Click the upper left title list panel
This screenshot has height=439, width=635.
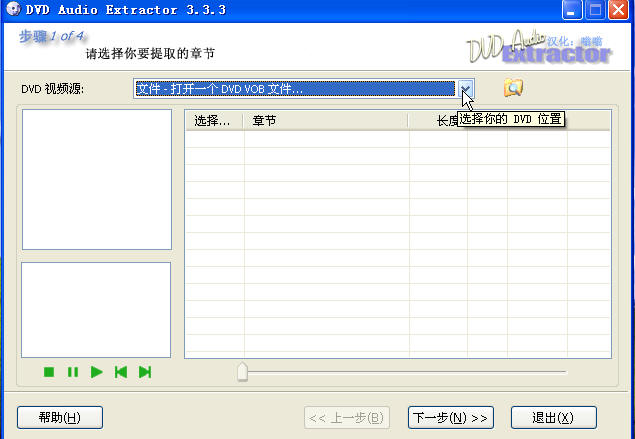97,179
